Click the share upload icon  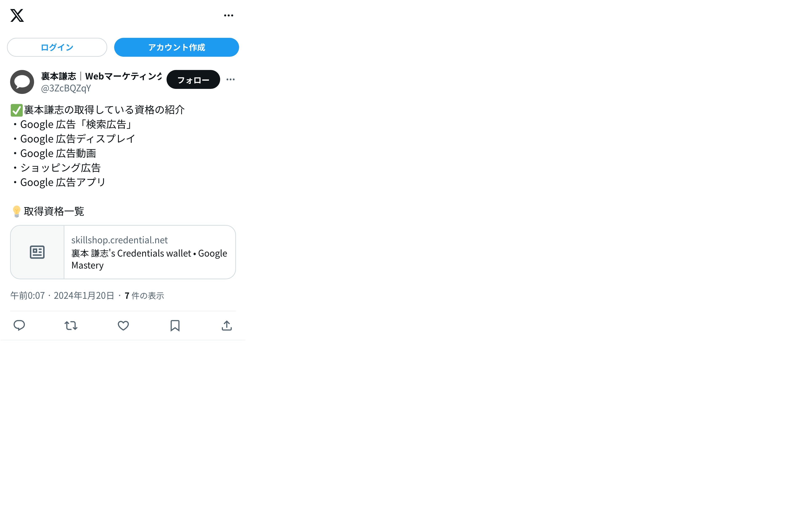(227, 325)
